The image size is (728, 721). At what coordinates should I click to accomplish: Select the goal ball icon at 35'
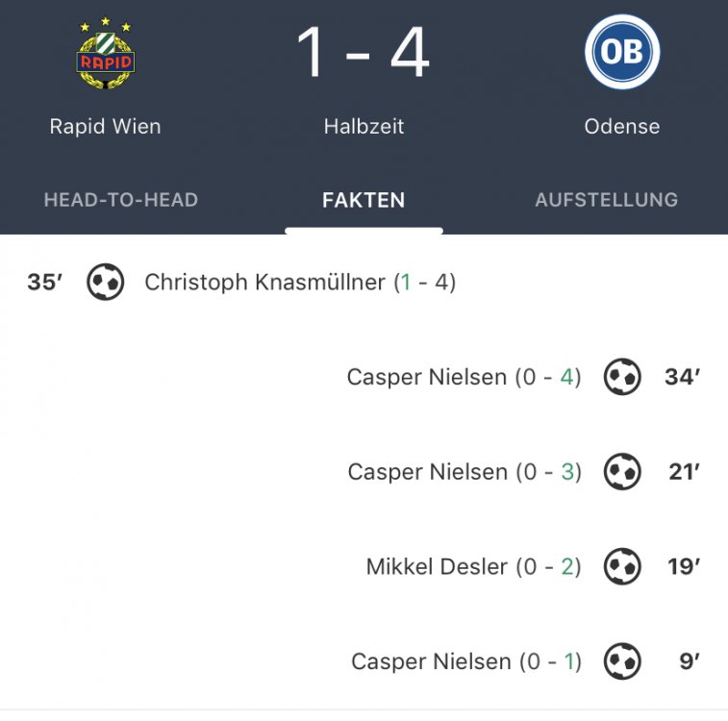coord(106,282)
